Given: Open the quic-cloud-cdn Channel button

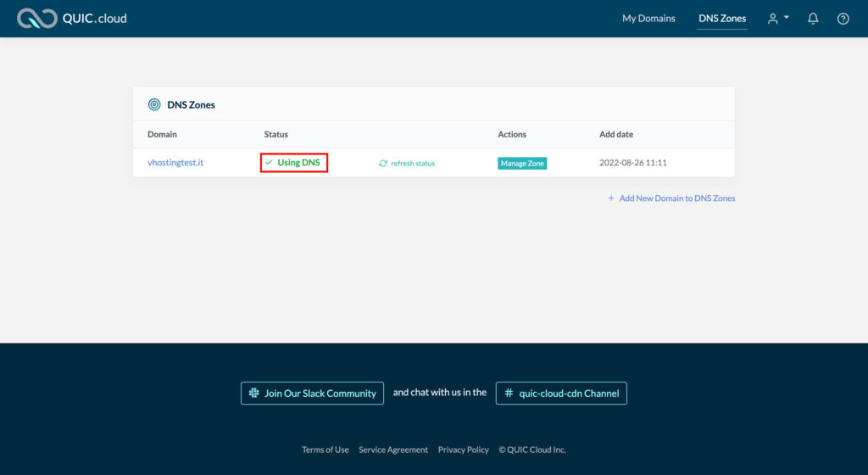Looking at the screenshot, I should pyautogui.click(x=561, y=393).
